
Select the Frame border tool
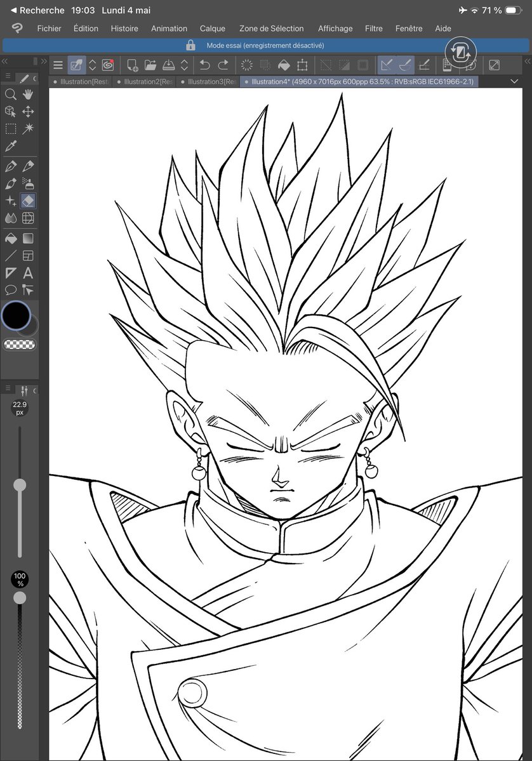click(x=28, y=256)
